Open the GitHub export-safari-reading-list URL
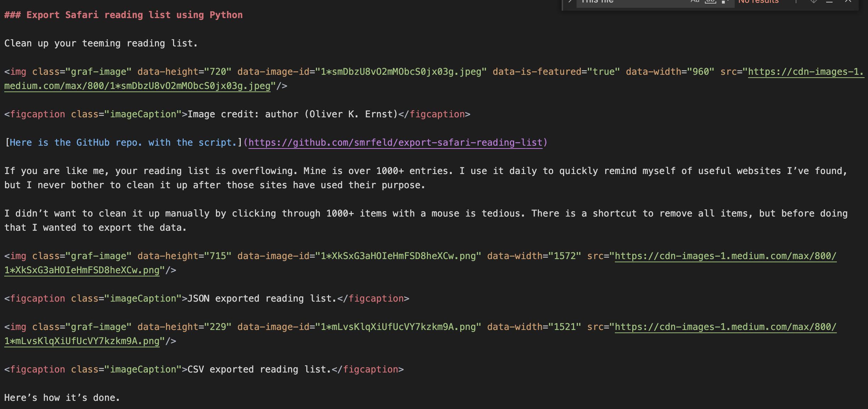 coord(395,143)
